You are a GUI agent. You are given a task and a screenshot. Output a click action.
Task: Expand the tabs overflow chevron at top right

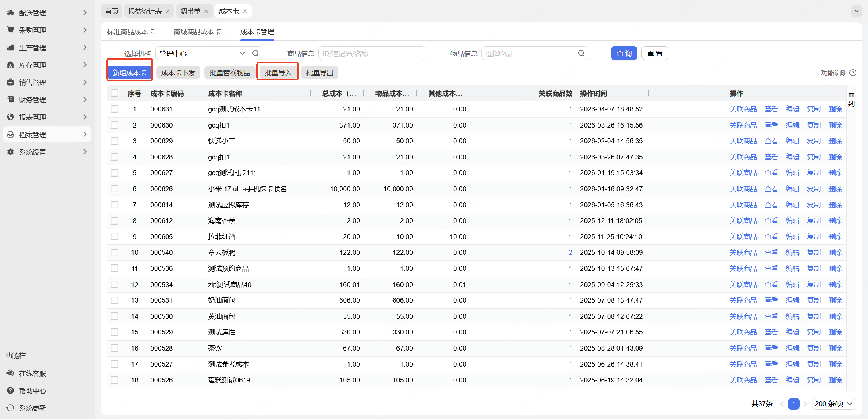coord(856,11)
